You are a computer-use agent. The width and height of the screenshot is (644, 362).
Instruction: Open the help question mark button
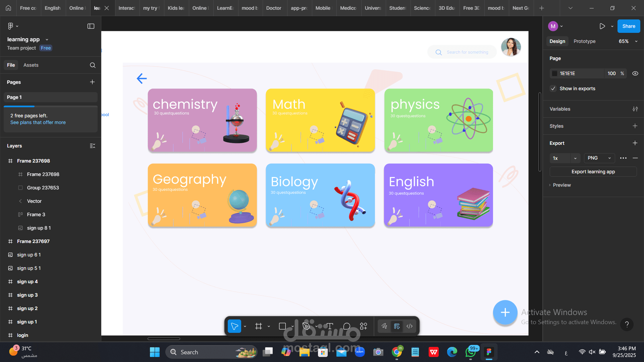pos(627,324)
